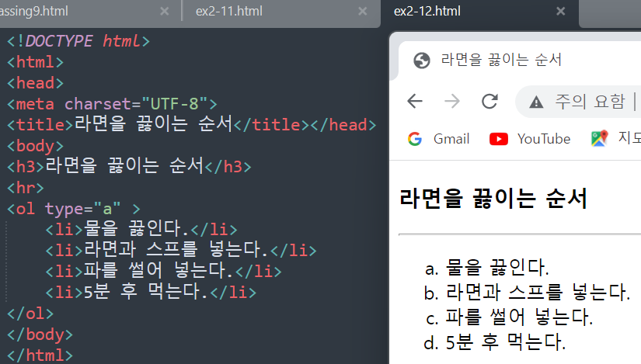
Task: Click the opening <body> tag line
Action: point(35,146)
